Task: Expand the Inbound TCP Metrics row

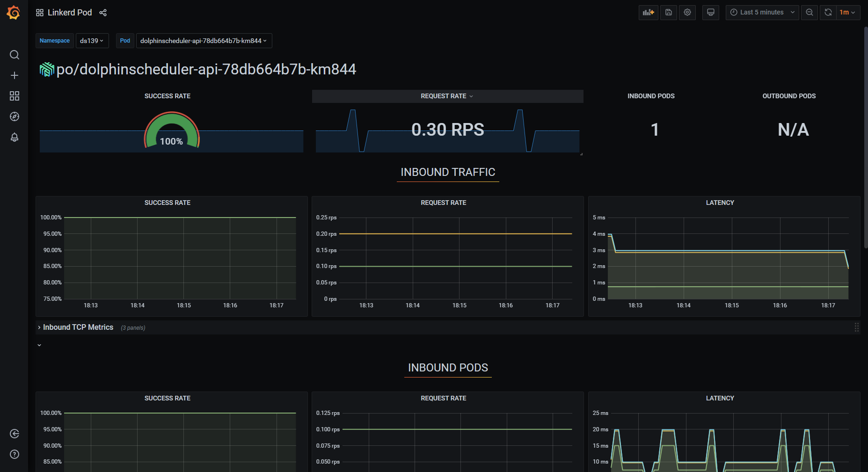Action: 78,327
